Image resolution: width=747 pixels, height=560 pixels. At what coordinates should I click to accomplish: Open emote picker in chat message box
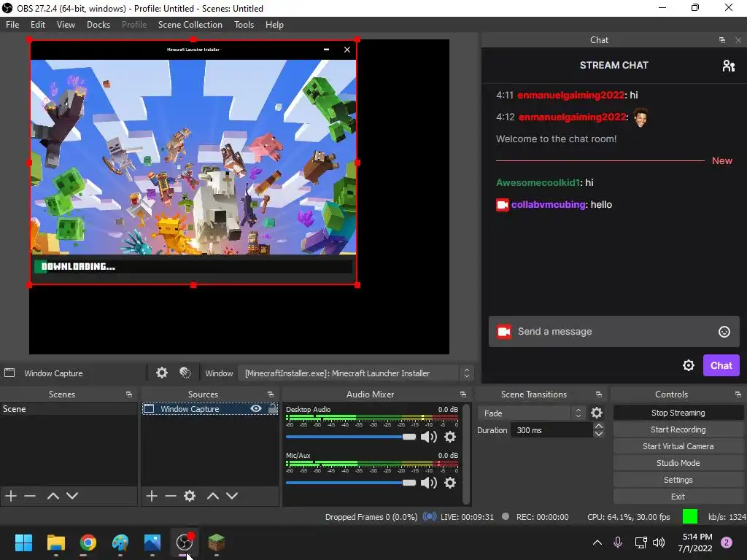click(724, 332)
